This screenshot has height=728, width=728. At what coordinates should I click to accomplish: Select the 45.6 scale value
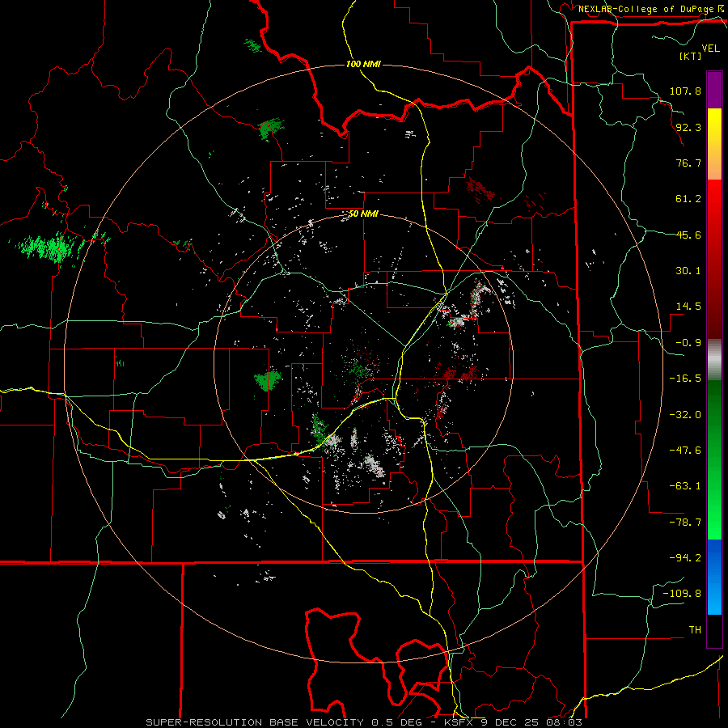coord(688,235)
